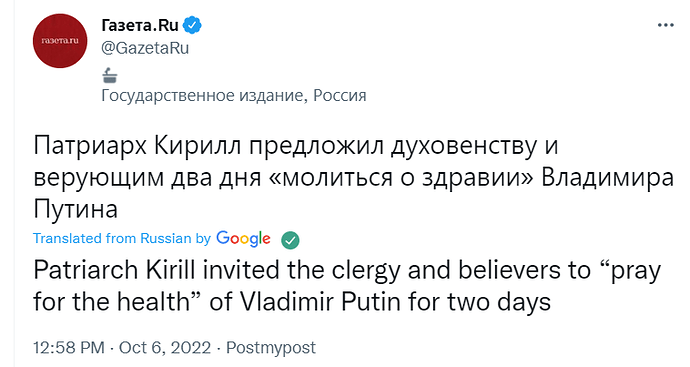This screenshot has width=690, height=367.
Task: Click the Государственное издание, Россия label
Action: pyautogui.click(x=234, y=95)
